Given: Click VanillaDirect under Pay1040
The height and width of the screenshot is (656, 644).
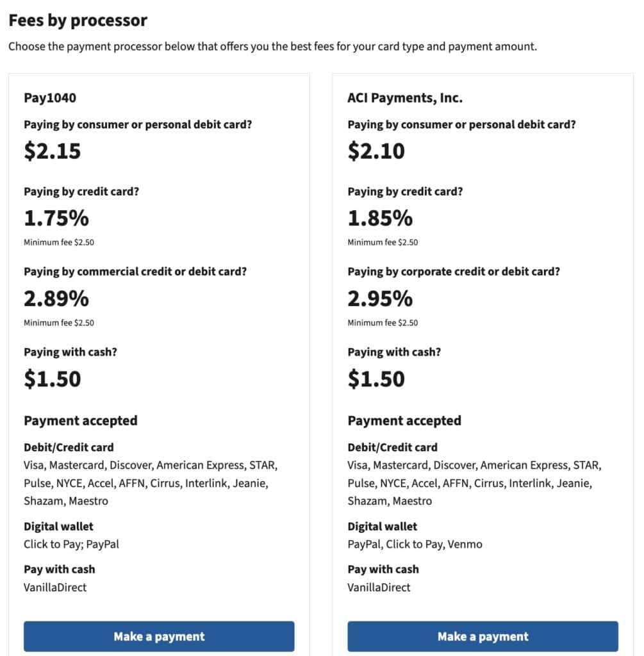Looking at the screenshot, I should pyautogui.click(x=55, y=587).
